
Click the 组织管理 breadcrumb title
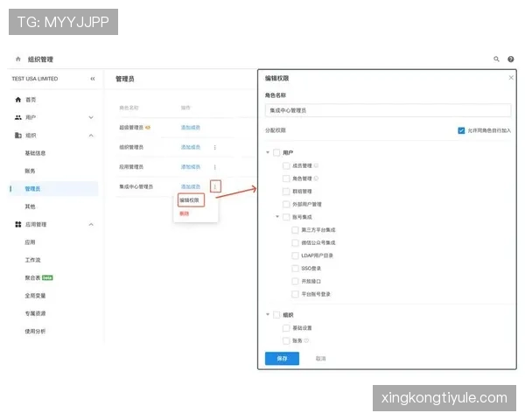coord(40,59)
